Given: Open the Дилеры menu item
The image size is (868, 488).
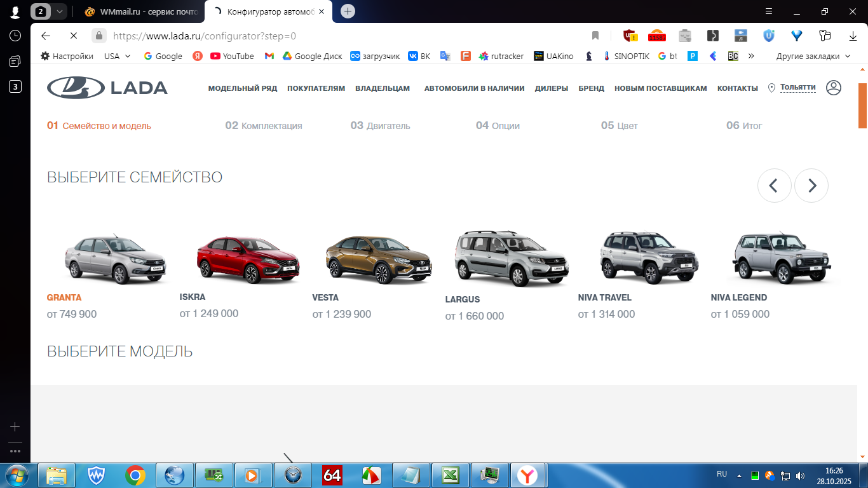Looking at the screenshot, I should 552,88.
